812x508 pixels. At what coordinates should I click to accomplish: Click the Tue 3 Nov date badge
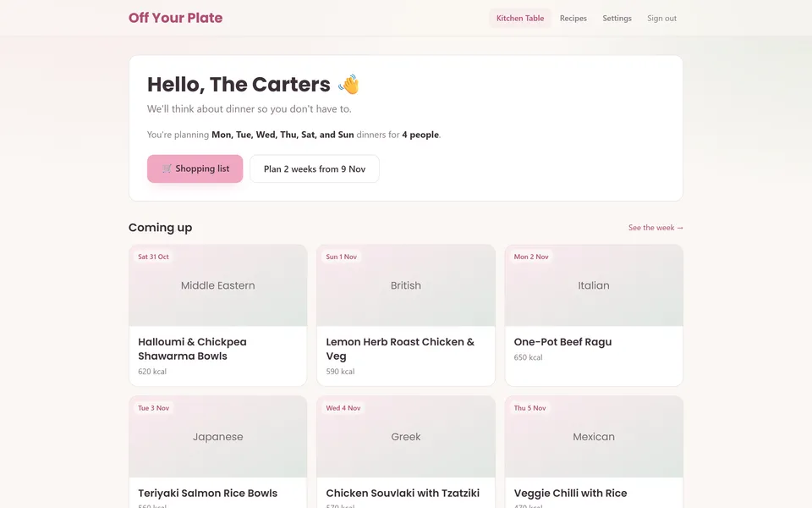point(153,408)
